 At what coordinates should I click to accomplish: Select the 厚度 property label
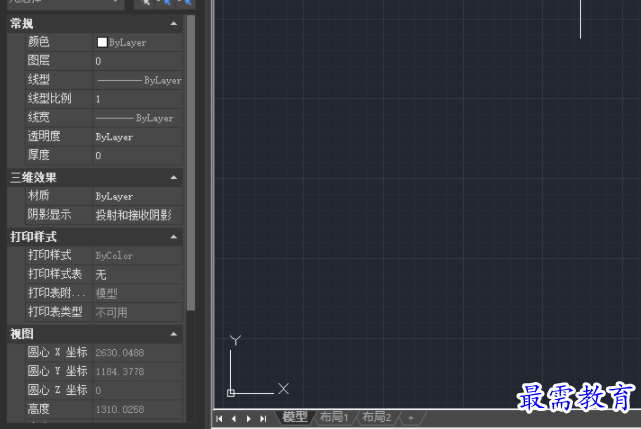click(x=38, y=155)
